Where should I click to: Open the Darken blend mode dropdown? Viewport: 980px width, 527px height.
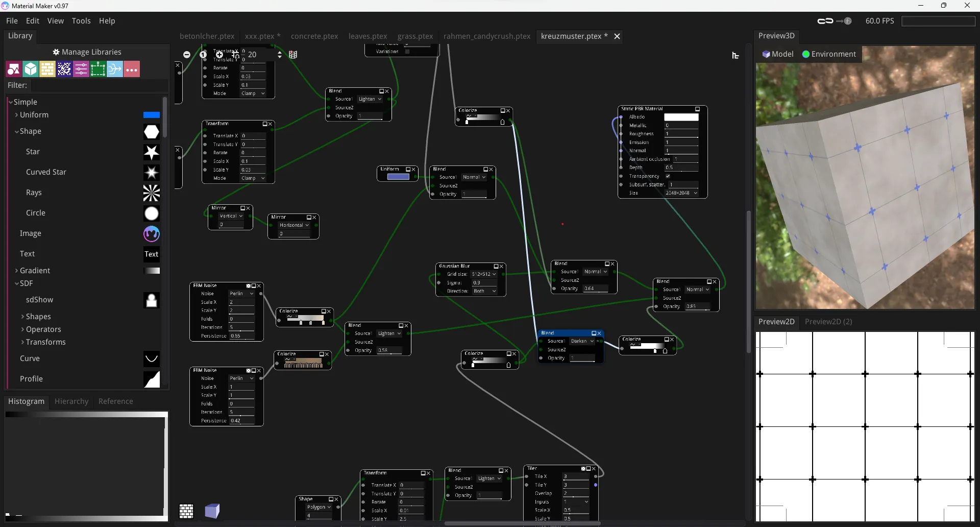[x=582, y=341]
